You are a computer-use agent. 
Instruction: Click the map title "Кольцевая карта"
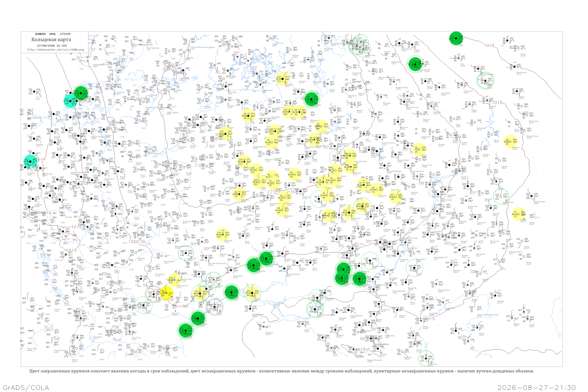click(x=51, y=40)
